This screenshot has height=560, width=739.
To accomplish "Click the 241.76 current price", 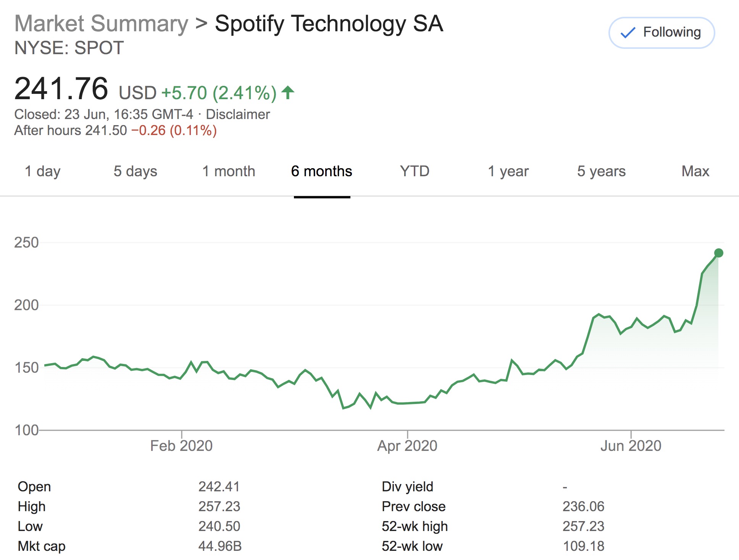I will (x=61, y=89).
